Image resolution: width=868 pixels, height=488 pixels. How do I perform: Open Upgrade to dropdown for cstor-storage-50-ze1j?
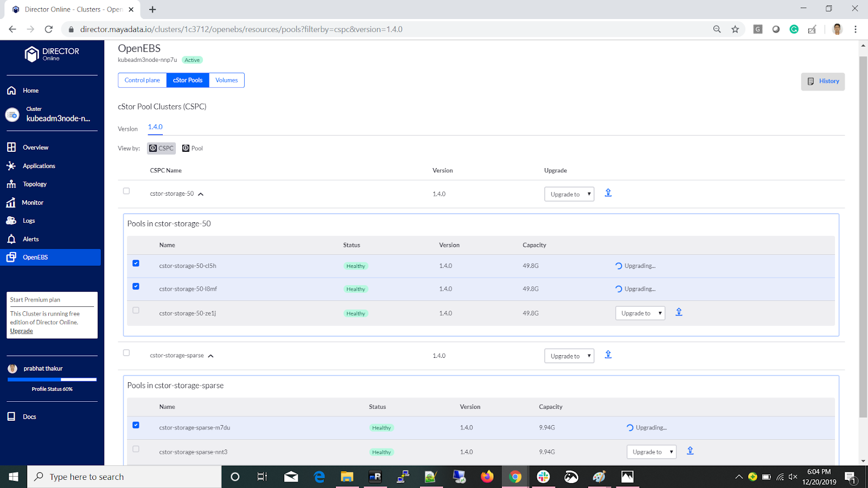coord(640,313)
